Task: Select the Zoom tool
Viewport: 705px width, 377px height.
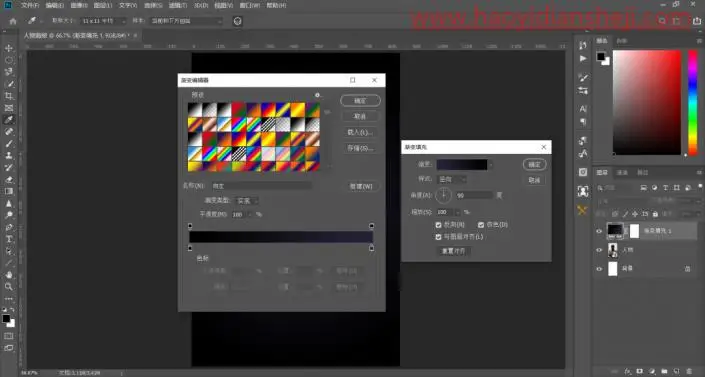Action: 9,287
